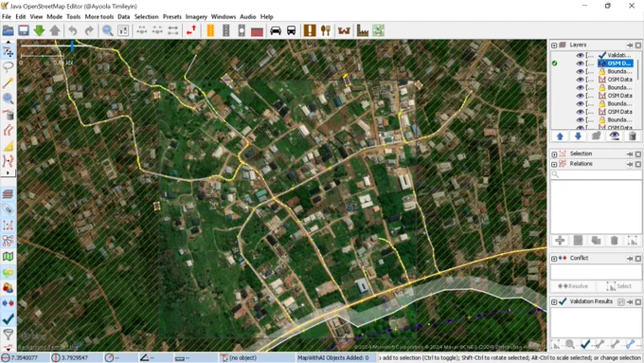Collapse the Validation Results panel arrow

(x=554, y=302)
